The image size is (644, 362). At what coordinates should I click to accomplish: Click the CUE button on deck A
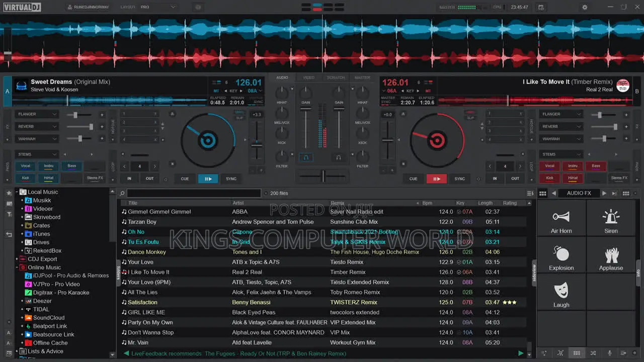tap(185, 178)
